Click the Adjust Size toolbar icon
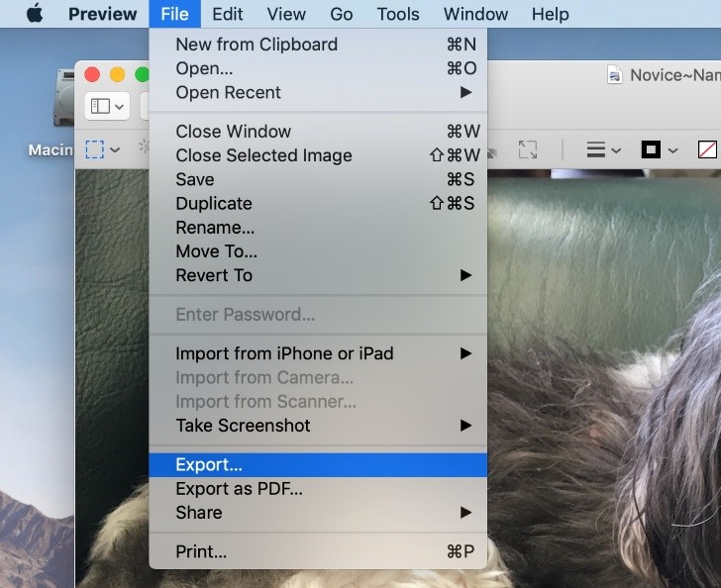Viewport: 721px width, 588px height. (528, 149)
